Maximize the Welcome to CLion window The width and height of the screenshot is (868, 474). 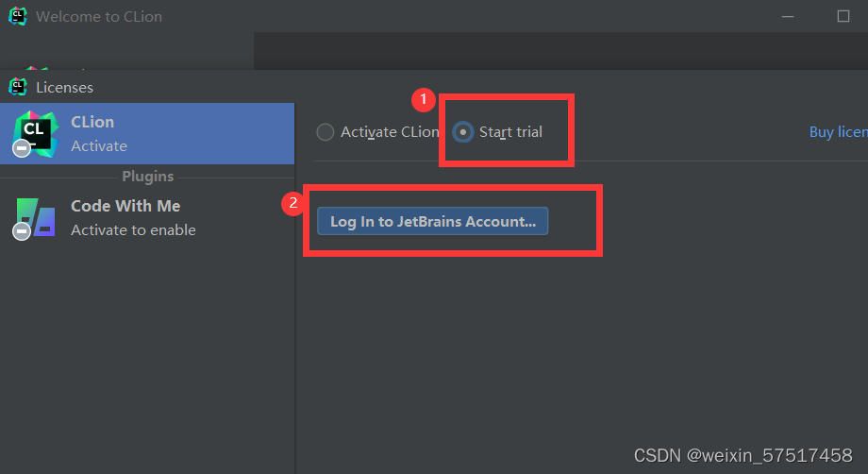pyautogui.click(x=843, y=16)
